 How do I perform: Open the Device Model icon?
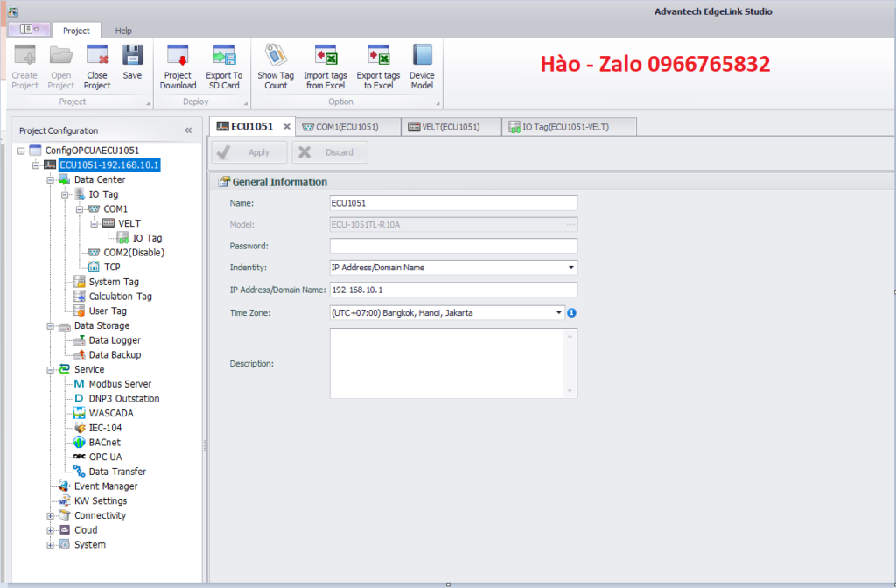(x=422, y=55)
